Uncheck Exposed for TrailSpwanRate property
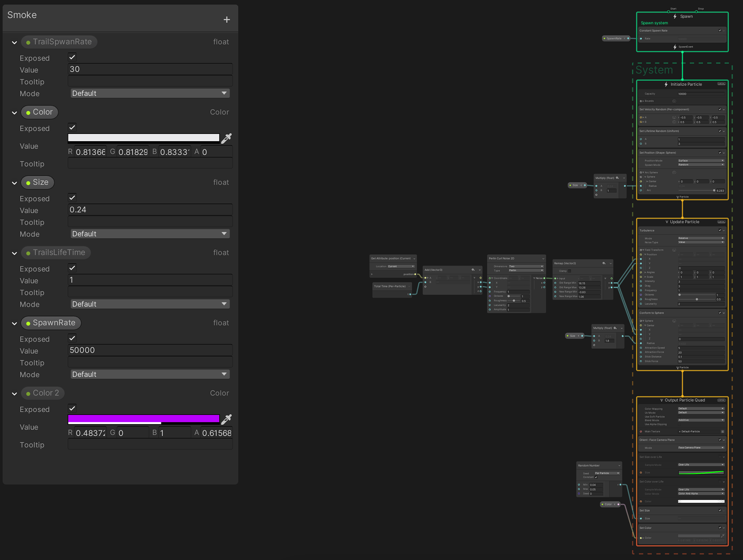The width and height of the screenshot is (743, 560). (72, 57)
